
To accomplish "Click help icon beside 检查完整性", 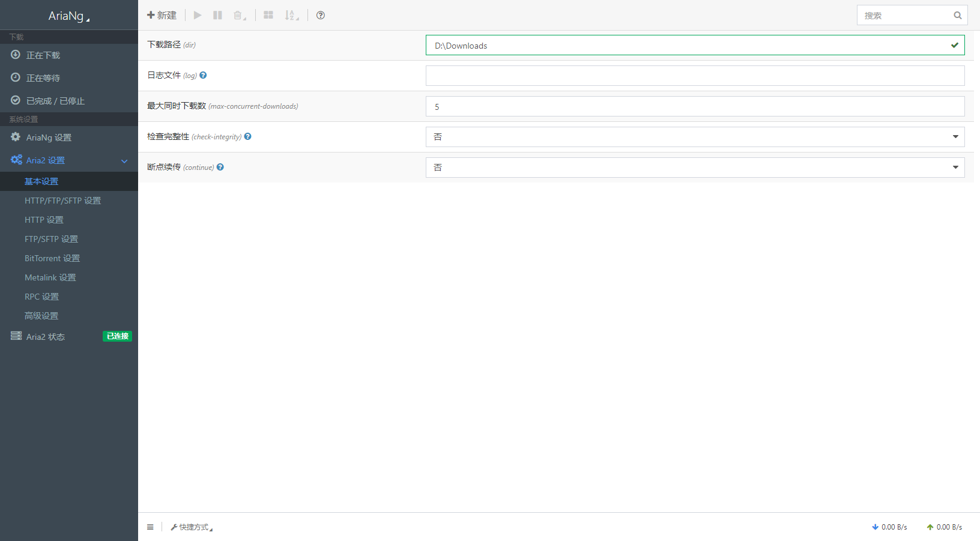I will click(247, 136).
